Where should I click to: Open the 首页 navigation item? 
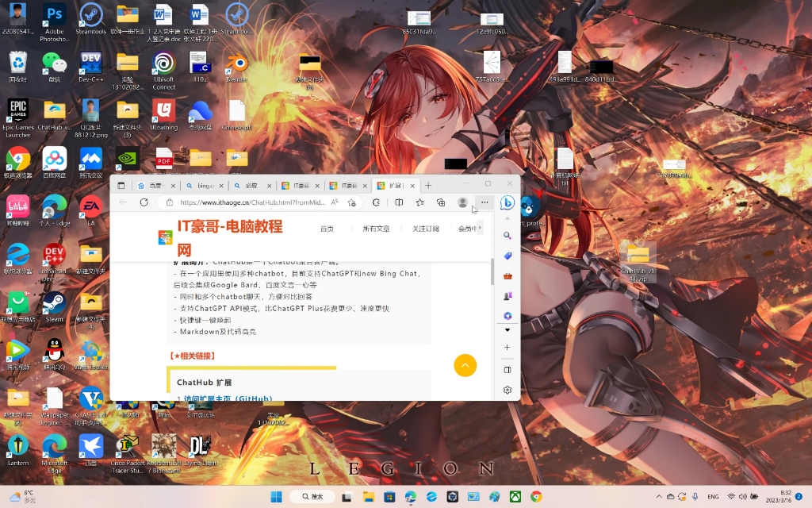(x=327, y=229)
